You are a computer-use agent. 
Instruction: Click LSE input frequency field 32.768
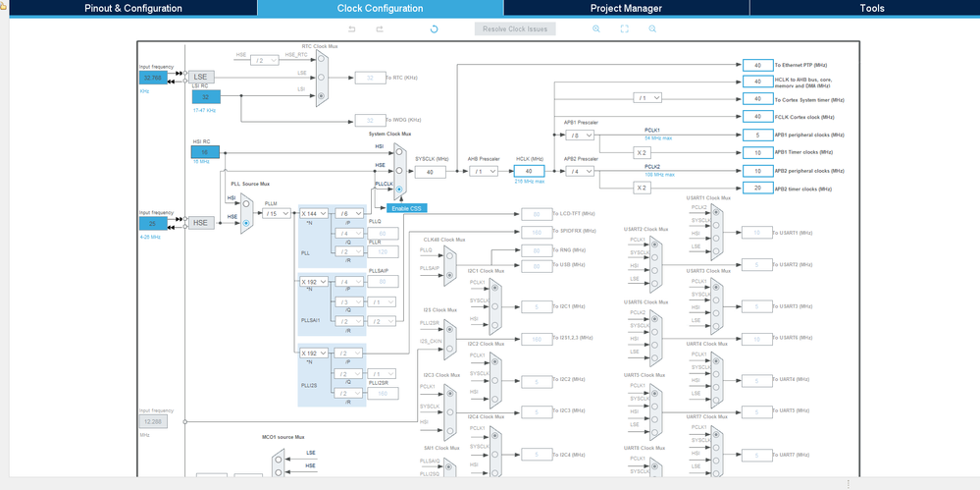pyautogui.click(x=153, y=78)
